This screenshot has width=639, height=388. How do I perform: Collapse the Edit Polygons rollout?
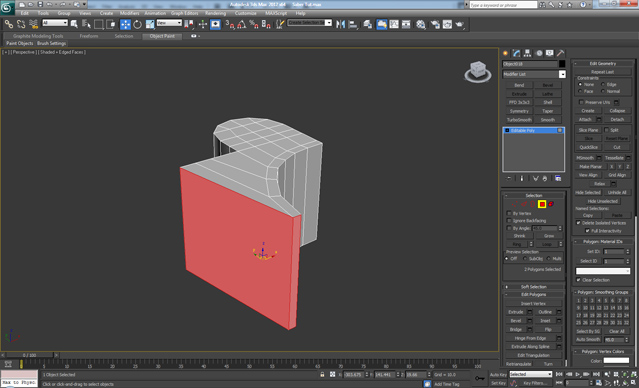(533, 294)
